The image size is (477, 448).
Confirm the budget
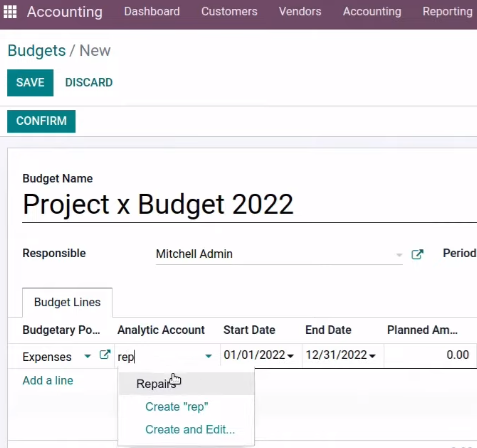41,121
